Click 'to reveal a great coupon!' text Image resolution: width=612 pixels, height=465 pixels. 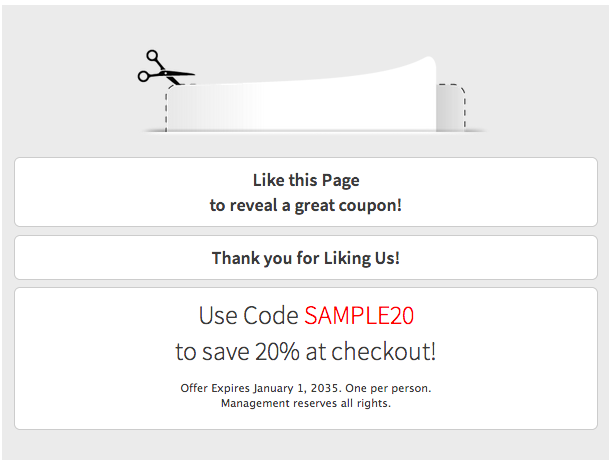tap(306, 205)
